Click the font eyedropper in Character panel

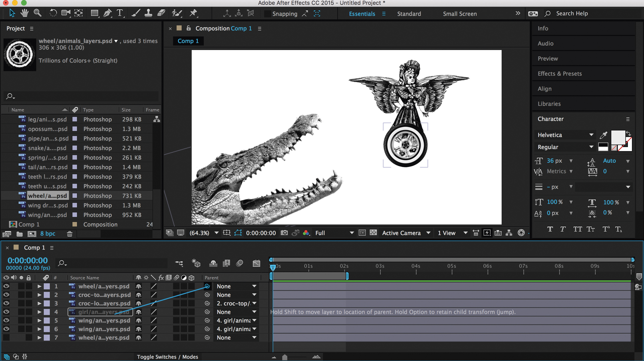click(x=603, y=135)
